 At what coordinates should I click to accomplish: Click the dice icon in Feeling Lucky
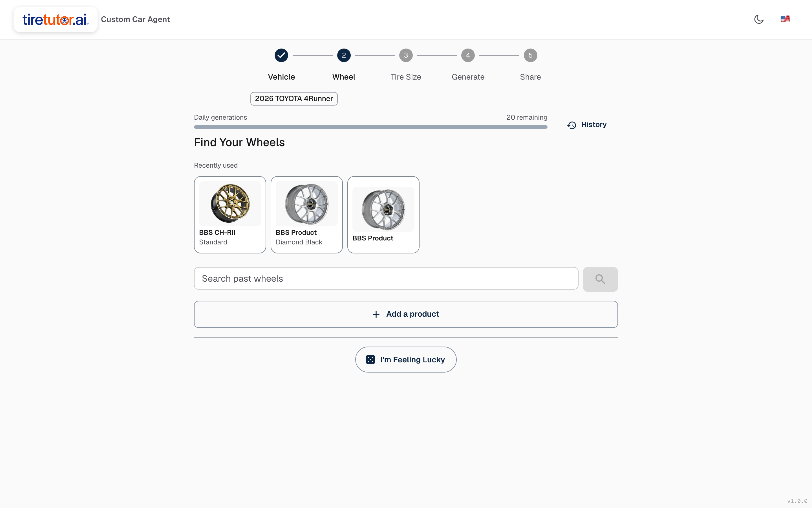(370, 360)
